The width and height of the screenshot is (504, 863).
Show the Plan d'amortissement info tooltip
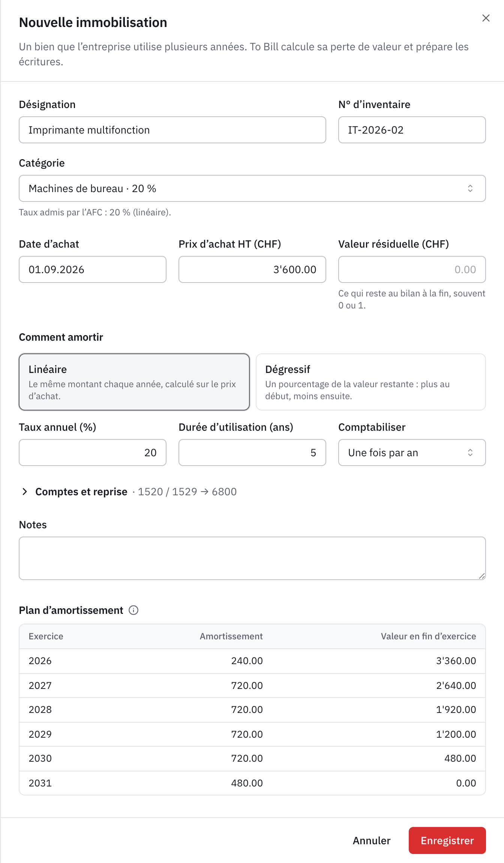click(x=133, y=610)
